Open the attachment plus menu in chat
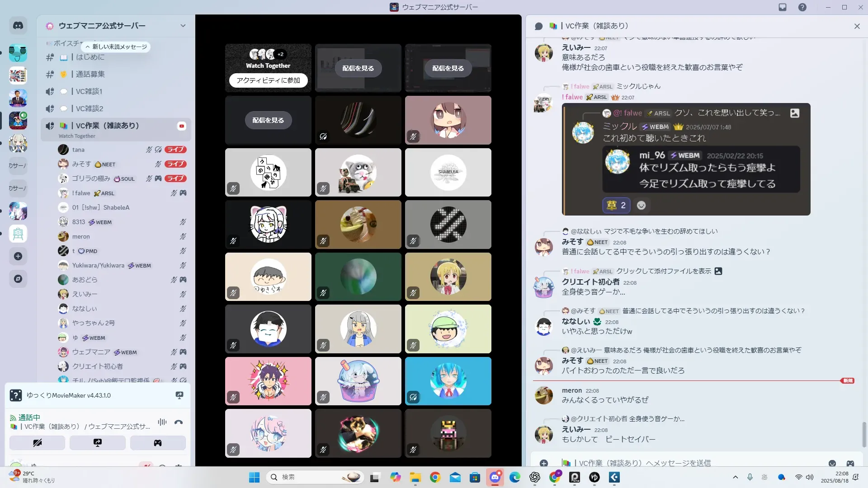Screen dimensions: 868x488 [x=544, y=463]
